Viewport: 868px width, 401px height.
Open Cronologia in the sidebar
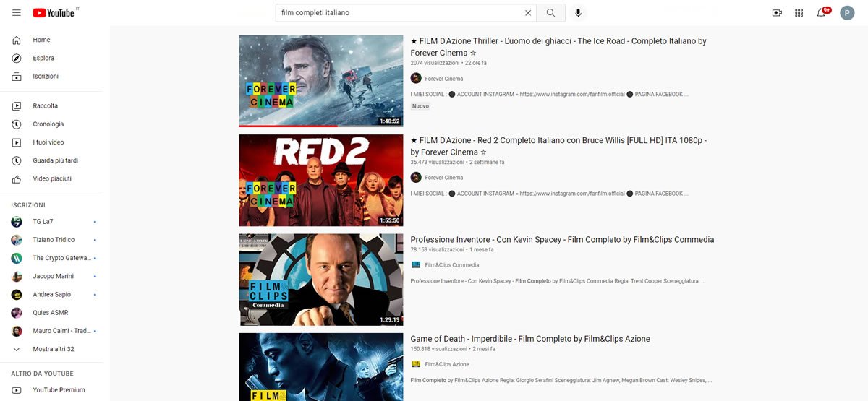48,124
